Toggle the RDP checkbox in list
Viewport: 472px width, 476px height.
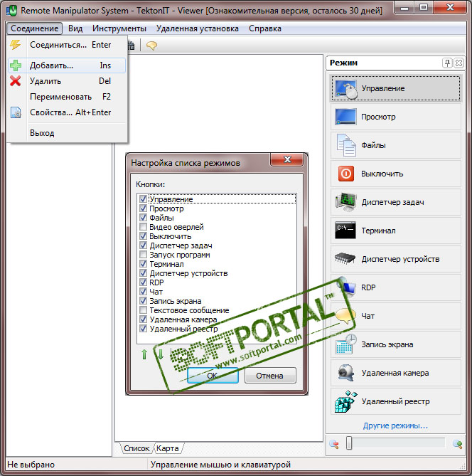pos(143,282)
